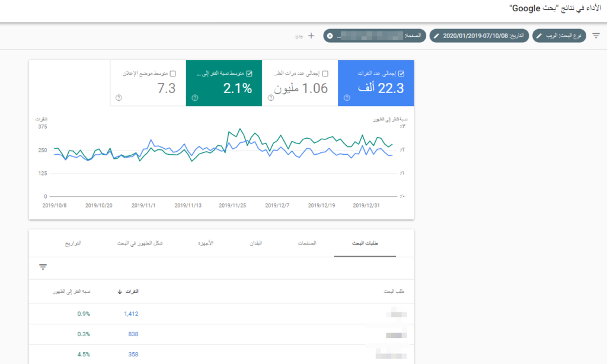Toggle the total impressions checkbox
This screenshot has width=607, height=364.
[325, 73]
